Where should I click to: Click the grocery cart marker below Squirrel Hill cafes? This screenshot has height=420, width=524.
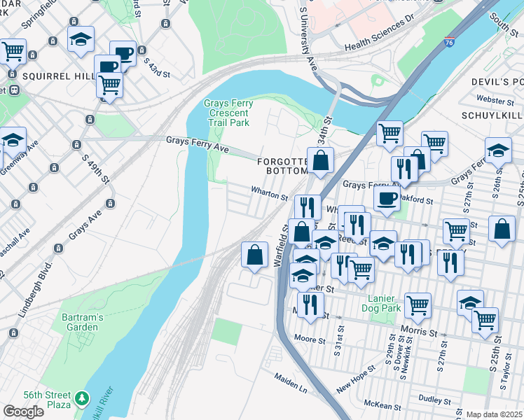click(109, 87)
